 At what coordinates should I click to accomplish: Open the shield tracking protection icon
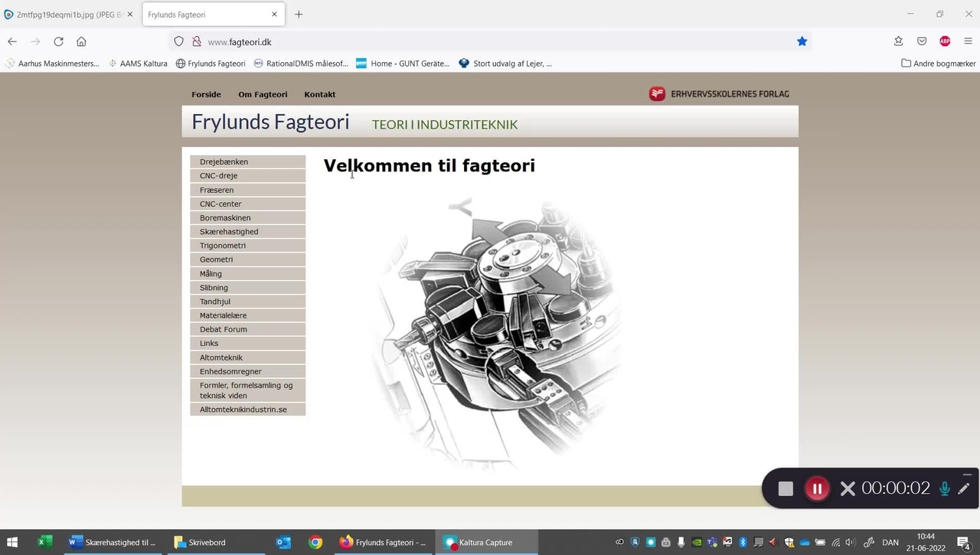pyautogui.click(x=179, y=41)
